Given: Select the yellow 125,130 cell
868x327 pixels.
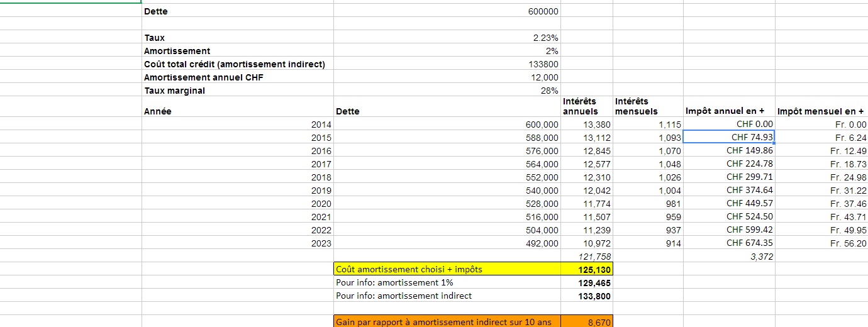Looking at the screenshot, I should (x=586, y=269).
